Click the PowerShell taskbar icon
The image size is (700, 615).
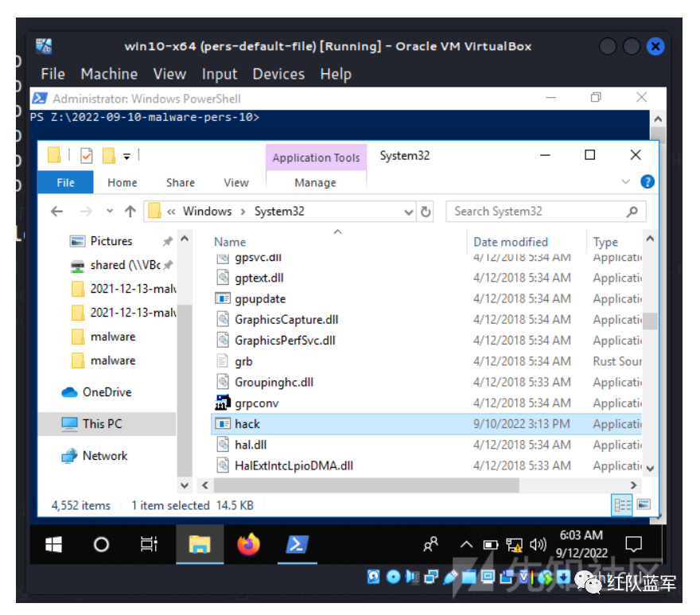(x=297, y=544)
